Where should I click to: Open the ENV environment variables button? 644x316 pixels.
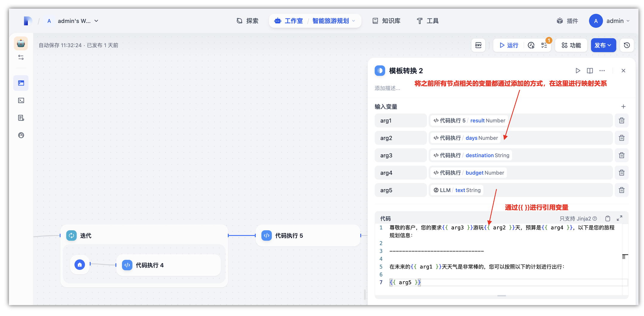(478, 45)
